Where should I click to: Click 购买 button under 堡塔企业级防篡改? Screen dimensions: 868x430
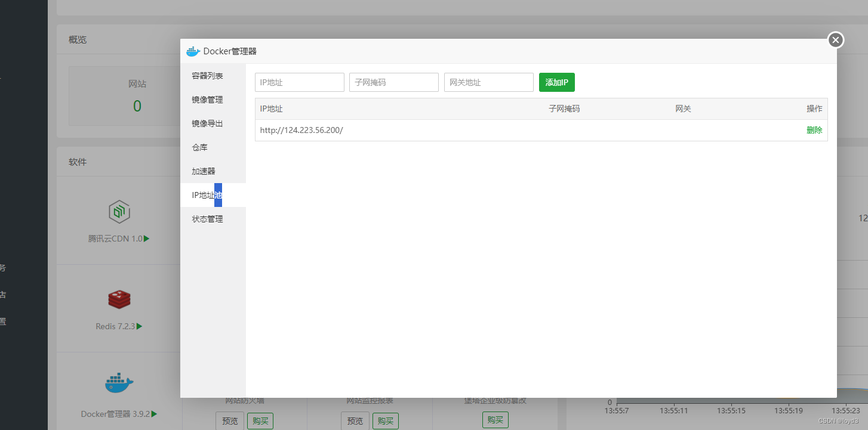click(x=495, y=420)
